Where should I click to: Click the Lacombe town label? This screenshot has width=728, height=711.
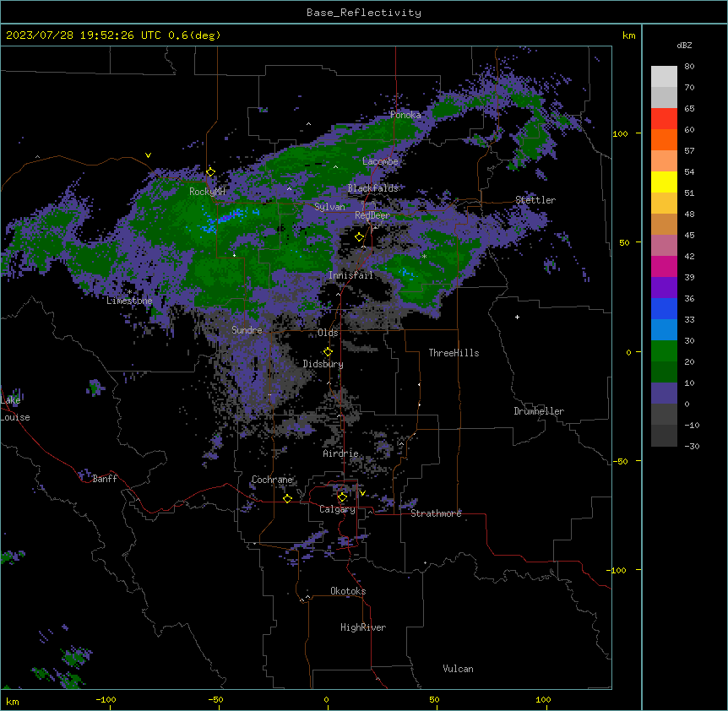[380, 161]
